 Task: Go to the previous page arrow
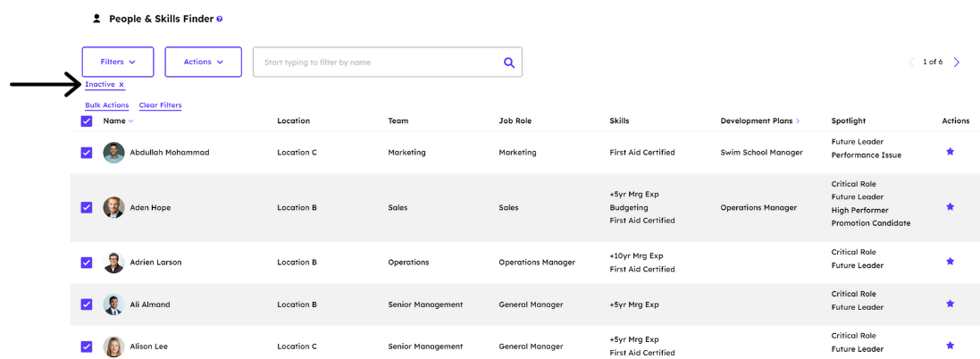click(x=910, y=62)
